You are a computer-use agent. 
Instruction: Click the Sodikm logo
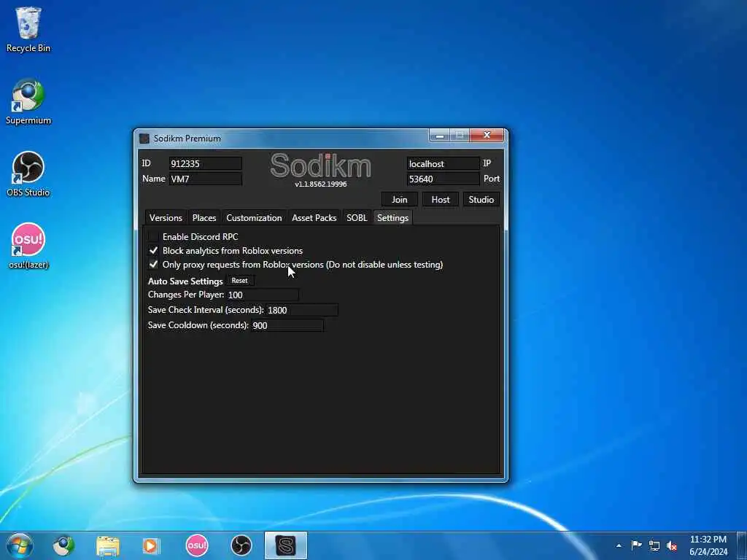pyautogui.click(x=321, y=166)
